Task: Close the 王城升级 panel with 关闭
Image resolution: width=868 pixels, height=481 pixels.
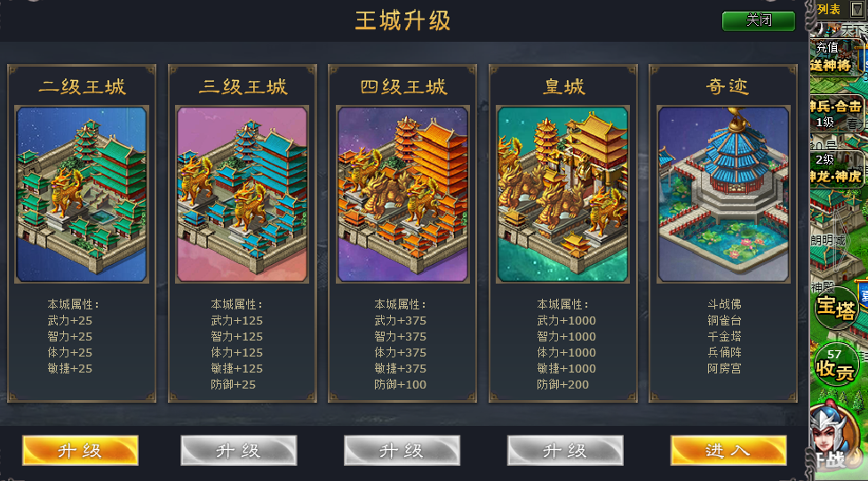Action: [x=759, y=21]
